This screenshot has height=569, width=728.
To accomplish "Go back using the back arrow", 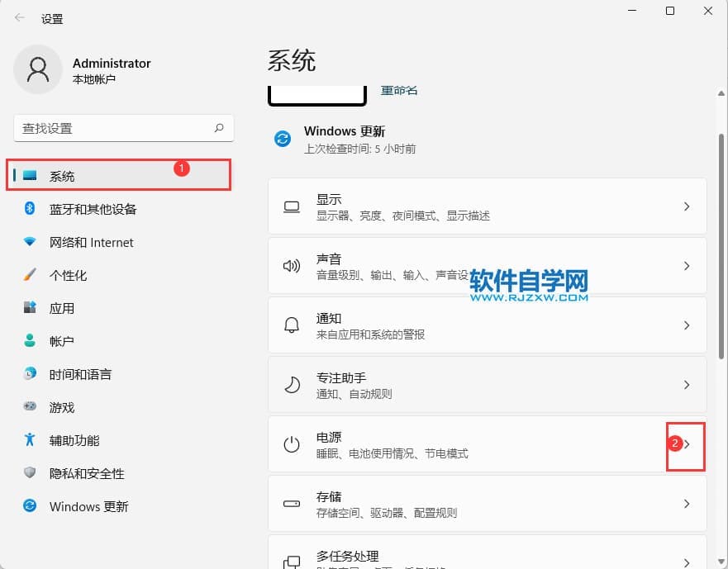I will click(x=20, y=17).
